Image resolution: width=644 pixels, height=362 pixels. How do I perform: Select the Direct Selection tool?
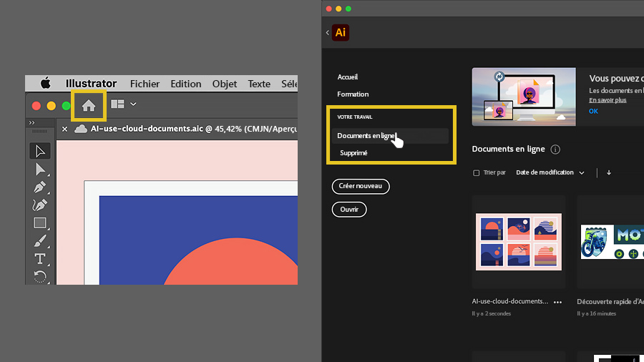40,169
